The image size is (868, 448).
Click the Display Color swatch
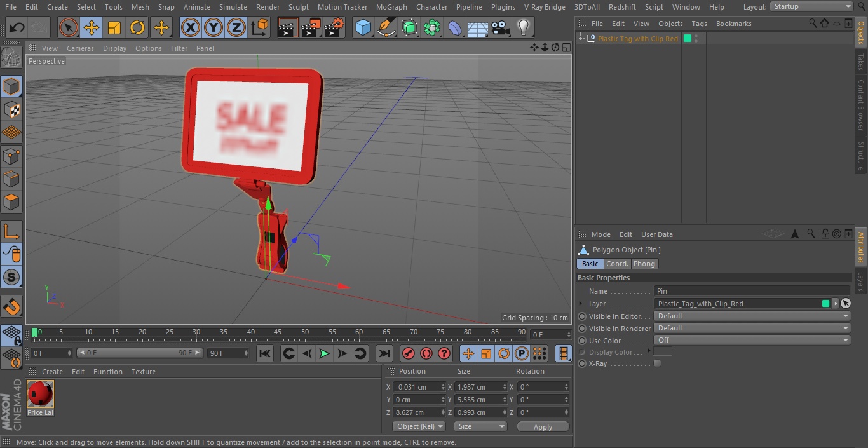[663, 351]
